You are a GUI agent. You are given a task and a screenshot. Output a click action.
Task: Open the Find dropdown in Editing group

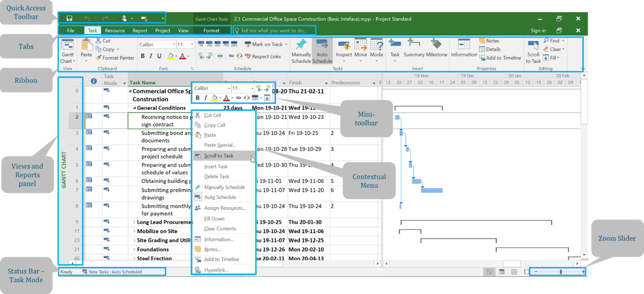[x=563, y=41]
